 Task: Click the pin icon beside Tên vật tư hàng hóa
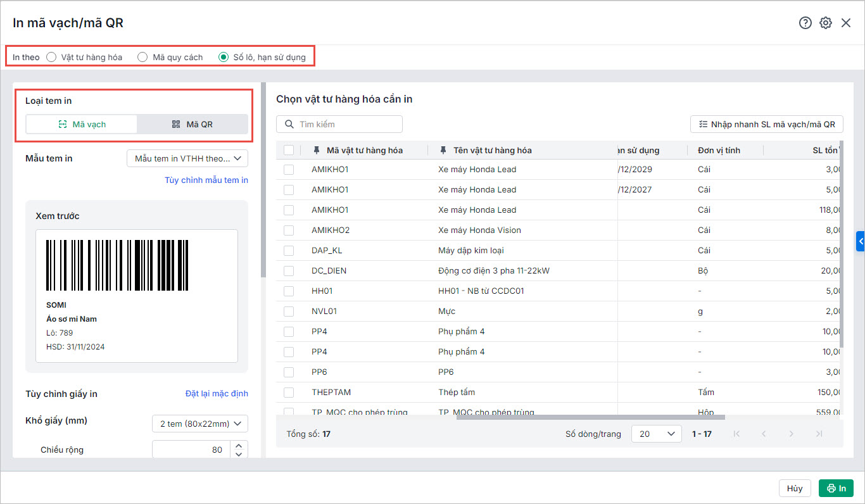pyautogui.click(x=443, y=150)
